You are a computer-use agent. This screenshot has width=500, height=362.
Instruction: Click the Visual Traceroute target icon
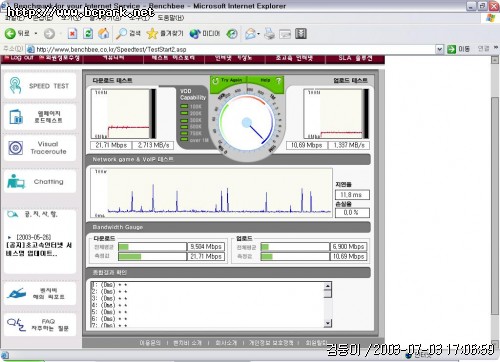16,148
